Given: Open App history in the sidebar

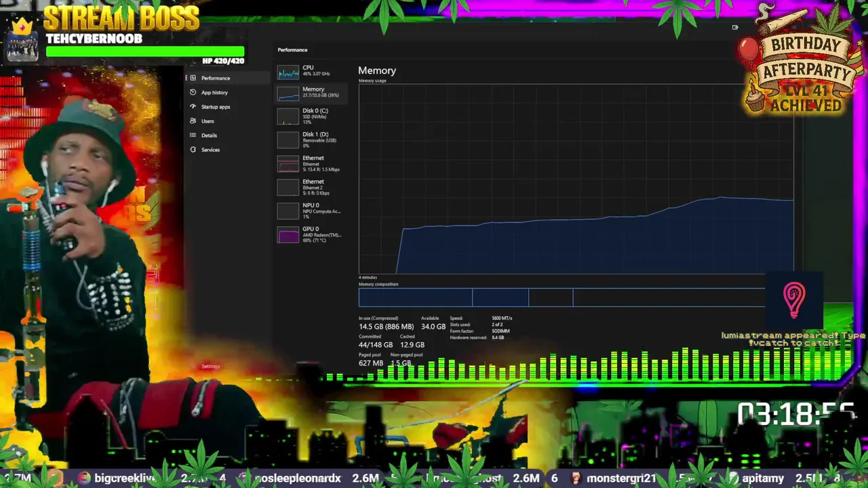Looking at the screenshot, I should coord(214,92).
